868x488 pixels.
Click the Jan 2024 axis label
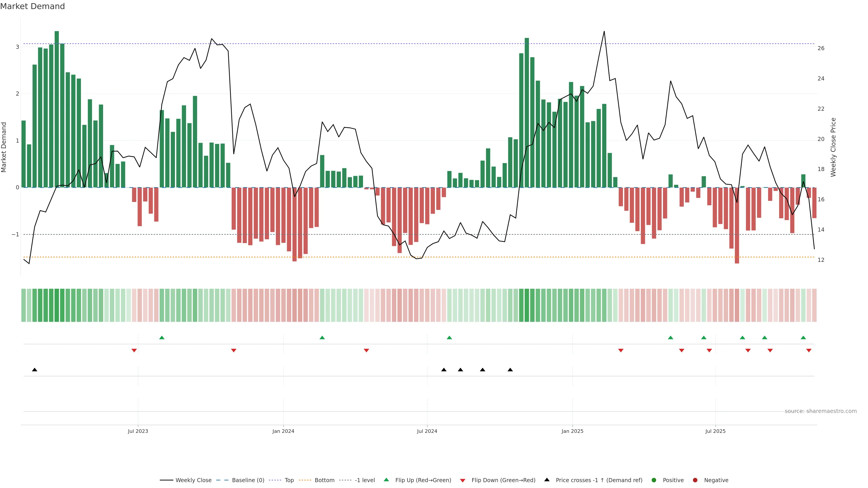coord(283,431)
